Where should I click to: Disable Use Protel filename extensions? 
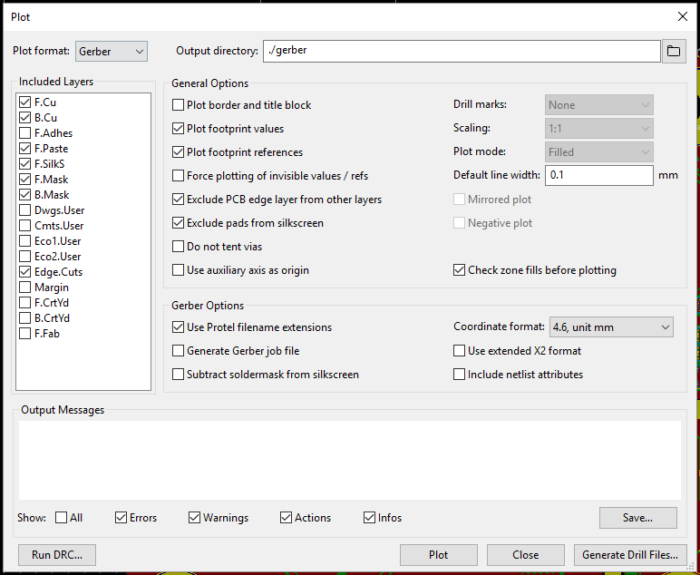[x=178, y=327]
